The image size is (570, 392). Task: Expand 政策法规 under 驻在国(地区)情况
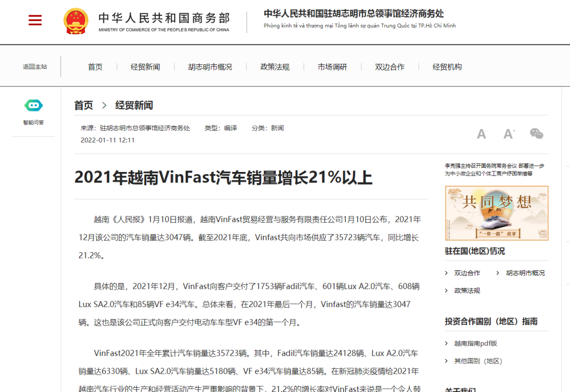point(467,290)
